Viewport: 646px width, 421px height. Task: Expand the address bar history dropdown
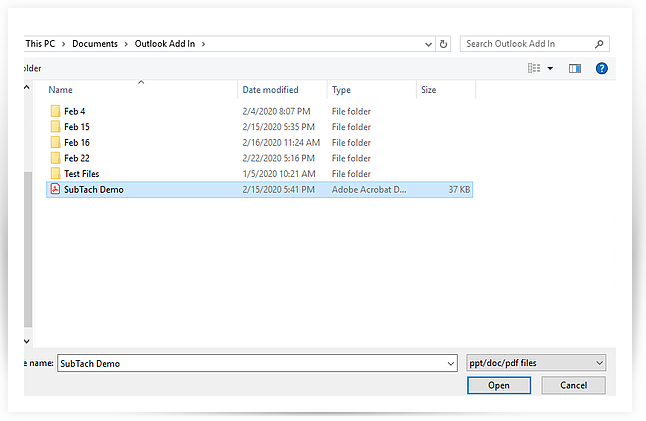click(428, 44)
